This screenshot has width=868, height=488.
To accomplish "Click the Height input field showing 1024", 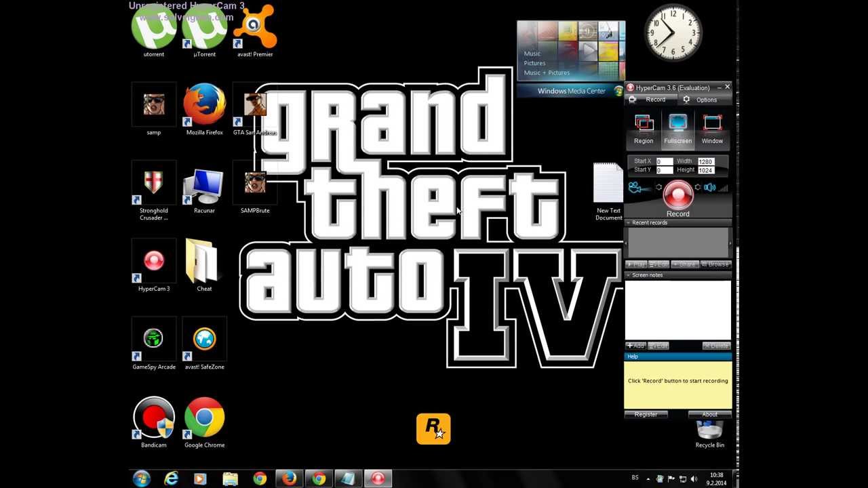I will [x=706, y=170].
